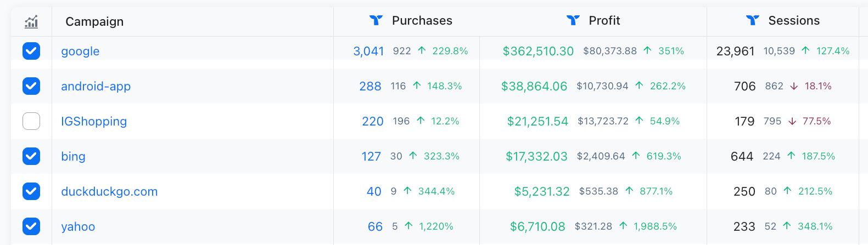Select bing profit $17,332.03

(536, 156)
